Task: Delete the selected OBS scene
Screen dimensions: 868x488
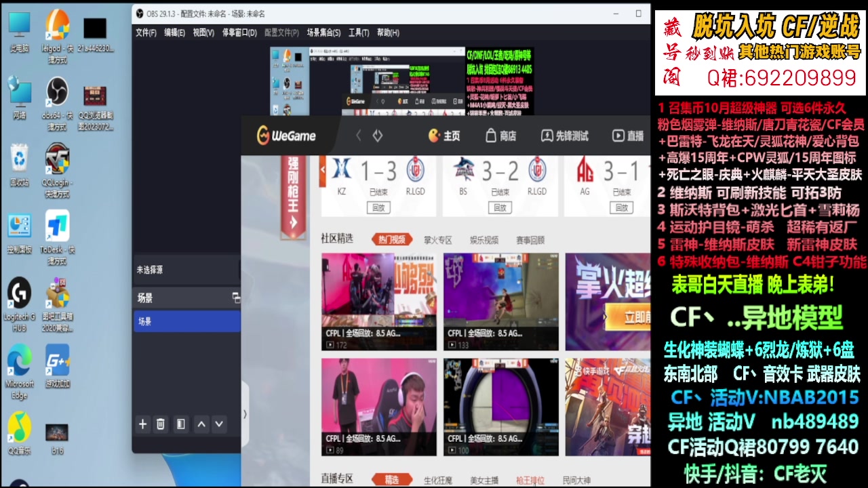Action: [161, 424]
